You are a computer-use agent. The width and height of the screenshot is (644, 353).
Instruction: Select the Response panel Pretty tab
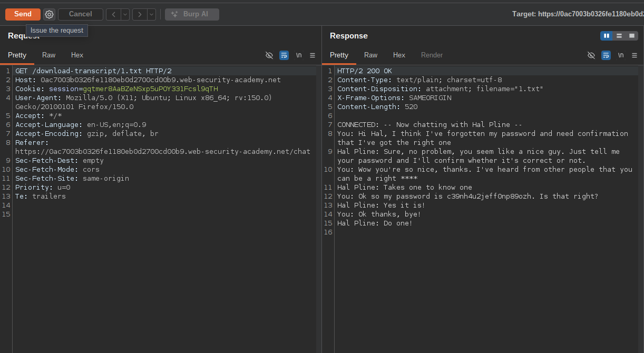(x=339, y=55)
